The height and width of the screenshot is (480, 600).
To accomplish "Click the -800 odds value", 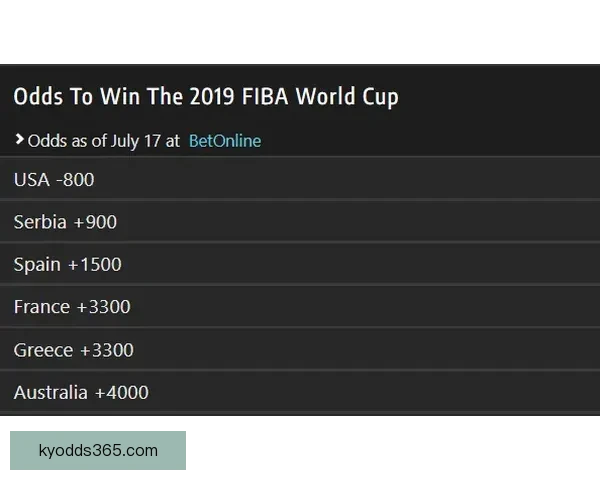I will coord(76,180).
